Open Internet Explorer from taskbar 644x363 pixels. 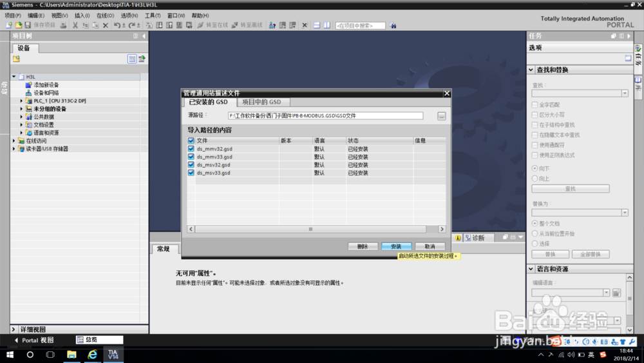tap(92, 355)
